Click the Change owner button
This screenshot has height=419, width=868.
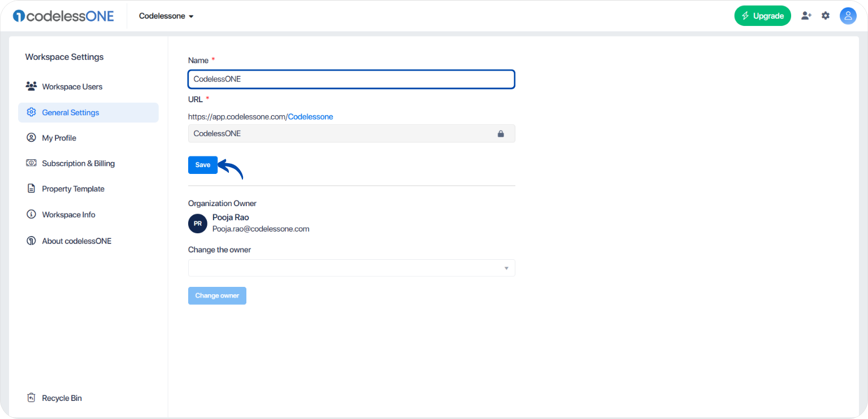coord(217,296)
